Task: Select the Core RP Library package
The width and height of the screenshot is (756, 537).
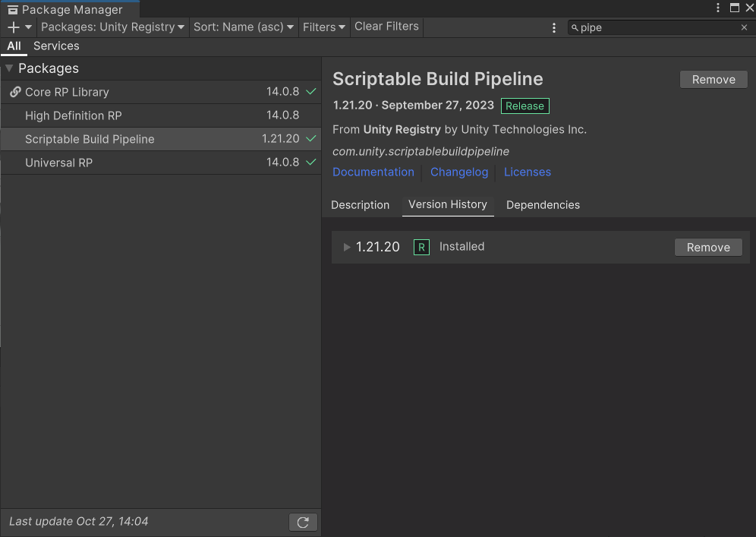Action: tap(161, 92)
